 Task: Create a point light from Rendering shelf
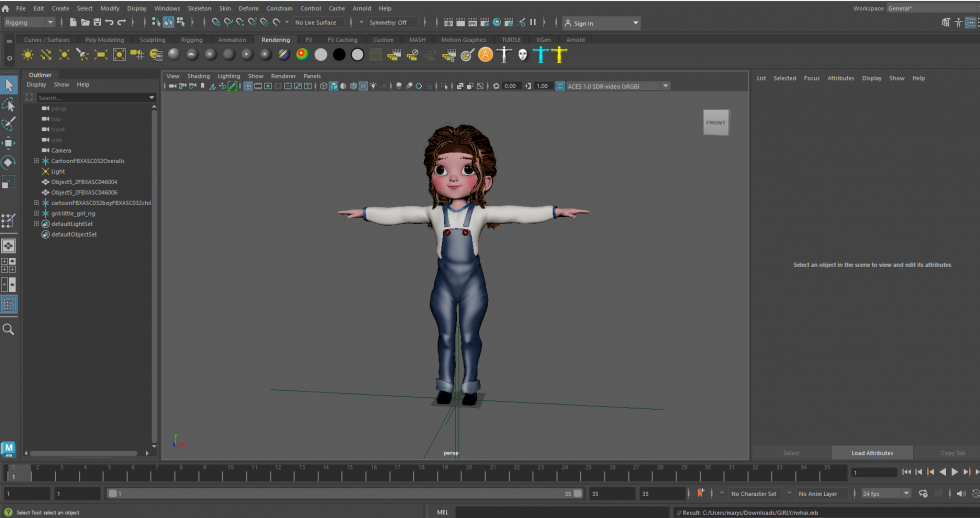pyautogui.click(x=64, y=55)
